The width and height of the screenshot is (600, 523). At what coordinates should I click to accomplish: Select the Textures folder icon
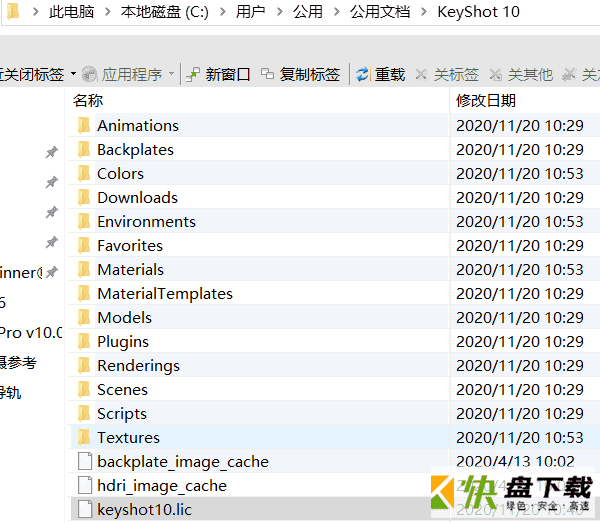pyautogui.click(x=84, y=437)
